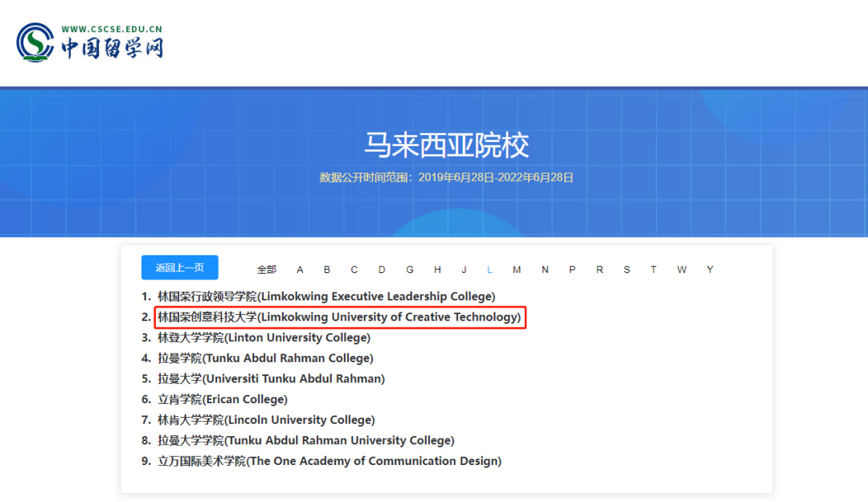Filter schools by letter C
This screenshot has height=502, width=868.
point(354,270)
